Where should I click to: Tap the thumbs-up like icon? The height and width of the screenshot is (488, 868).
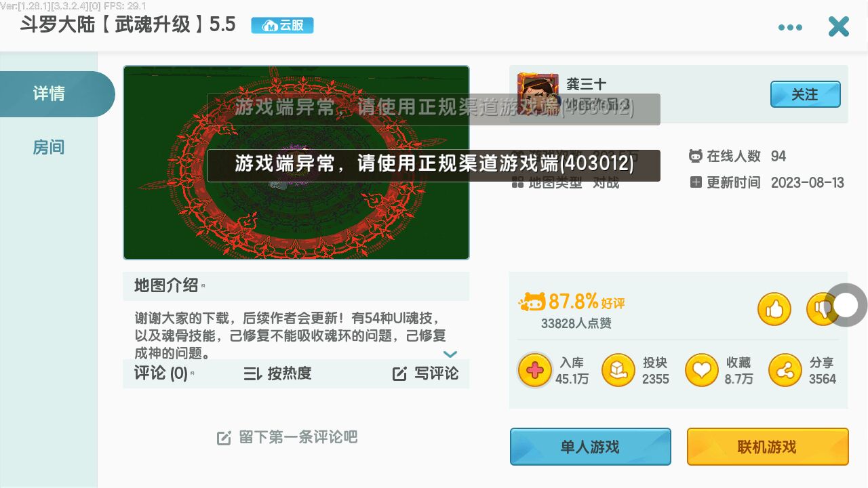774,309
